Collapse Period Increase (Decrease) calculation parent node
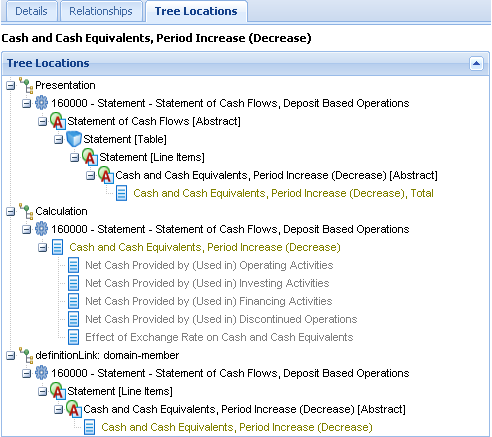 (43, 248)
